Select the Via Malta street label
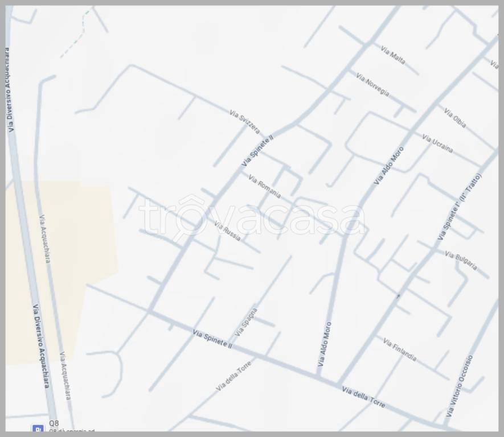This screenshot has width=504, height=437. (393, 54)
